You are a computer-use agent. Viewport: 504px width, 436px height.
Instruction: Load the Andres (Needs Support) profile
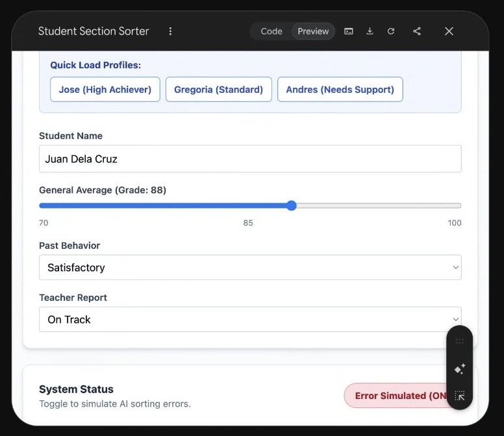pos(340,90)
